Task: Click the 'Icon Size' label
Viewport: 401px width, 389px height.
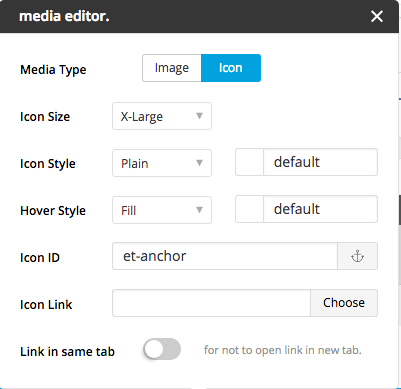Action: [45, 117]
